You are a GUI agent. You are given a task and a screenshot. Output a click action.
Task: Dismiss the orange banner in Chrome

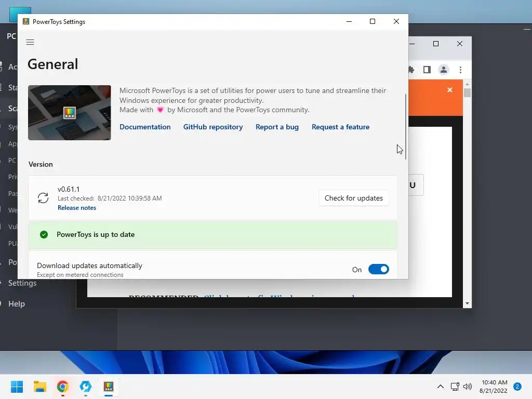point(450,90)
